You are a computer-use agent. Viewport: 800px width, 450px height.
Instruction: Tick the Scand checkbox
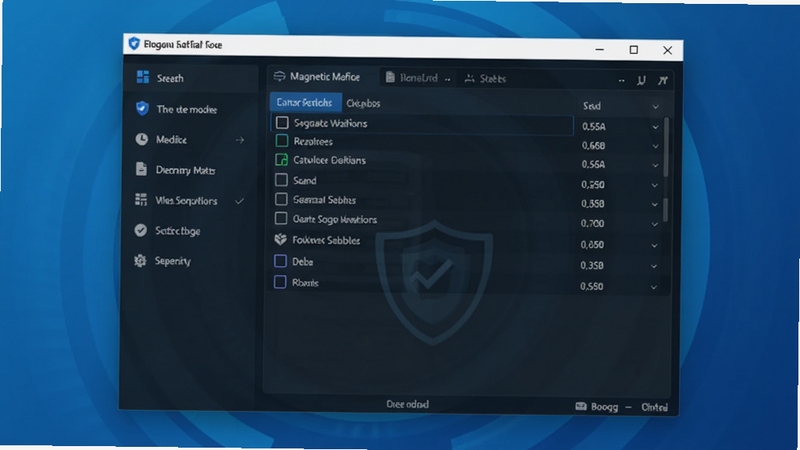click(x=281, y=180)
